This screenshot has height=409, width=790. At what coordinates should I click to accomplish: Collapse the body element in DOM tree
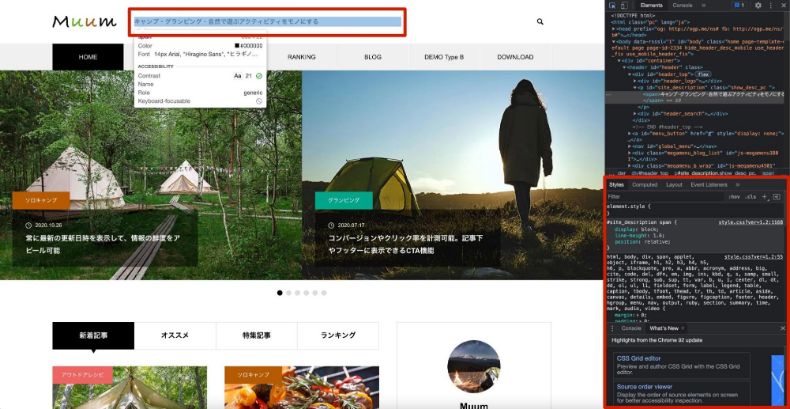(x=614, y=41)
